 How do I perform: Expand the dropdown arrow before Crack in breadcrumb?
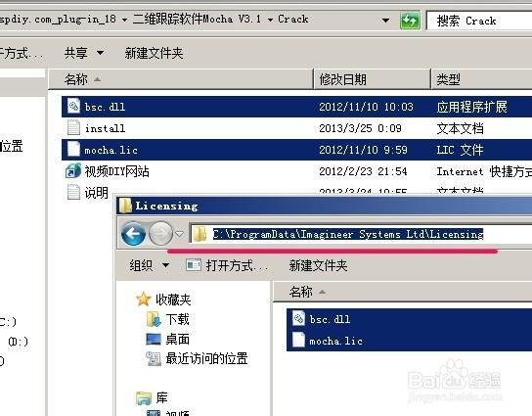[270, 20]
